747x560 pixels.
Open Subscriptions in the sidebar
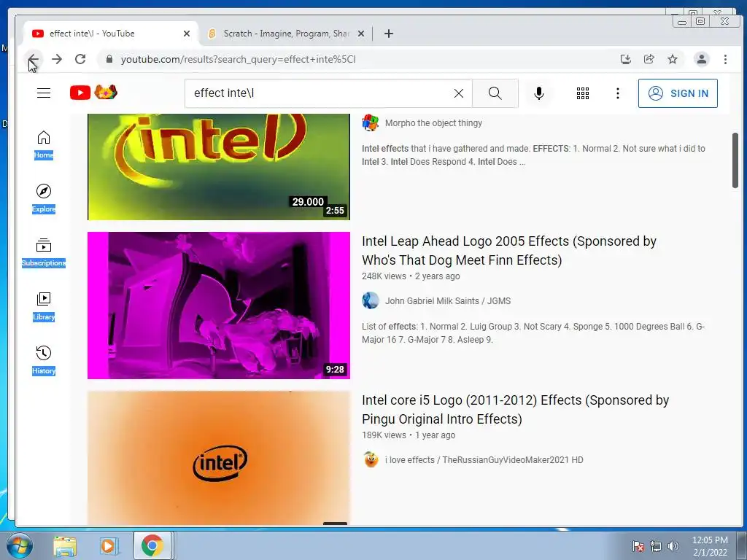tap(44, 252)
